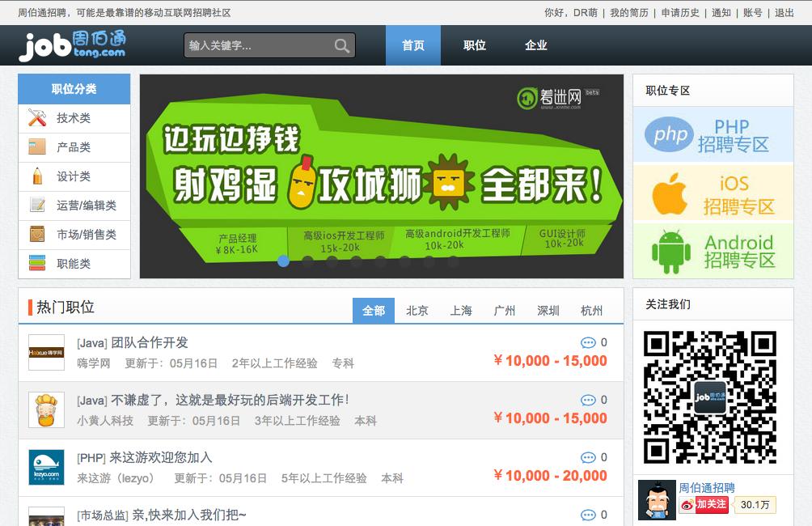
Task: Select the 产品类 category text
Action: [x=74, y=147]
